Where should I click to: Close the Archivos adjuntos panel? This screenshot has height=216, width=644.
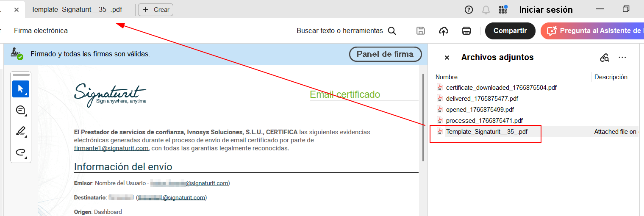447,58
